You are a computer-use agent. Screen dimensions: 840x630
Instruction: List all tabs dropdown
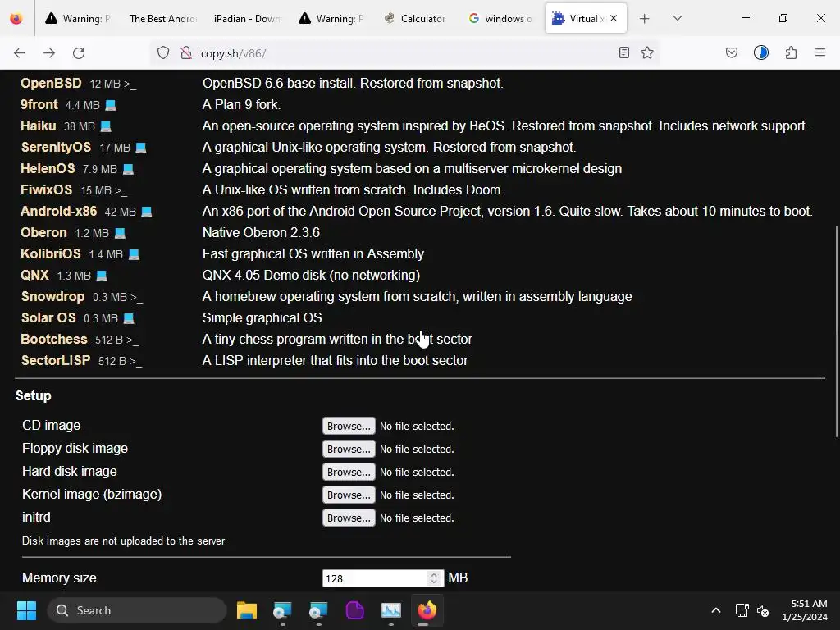point(677,18)
